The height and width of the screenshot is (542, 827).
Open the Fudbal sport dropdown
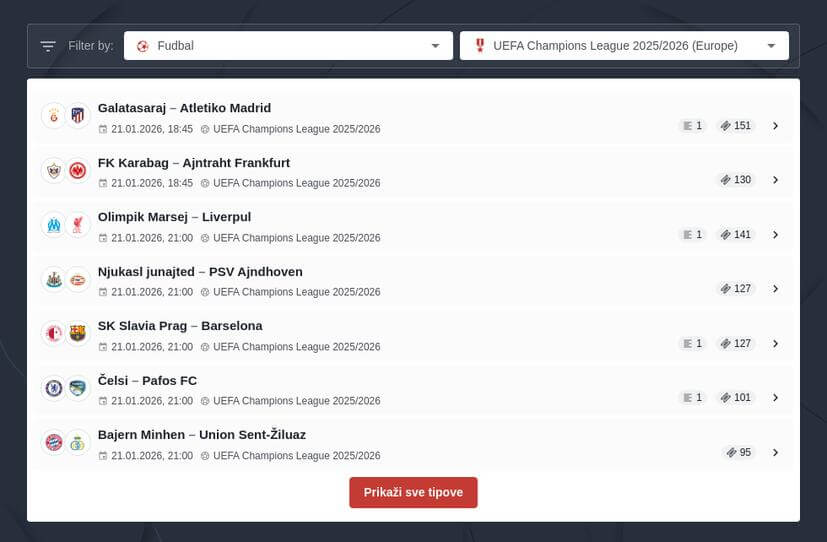coord(288,46)
